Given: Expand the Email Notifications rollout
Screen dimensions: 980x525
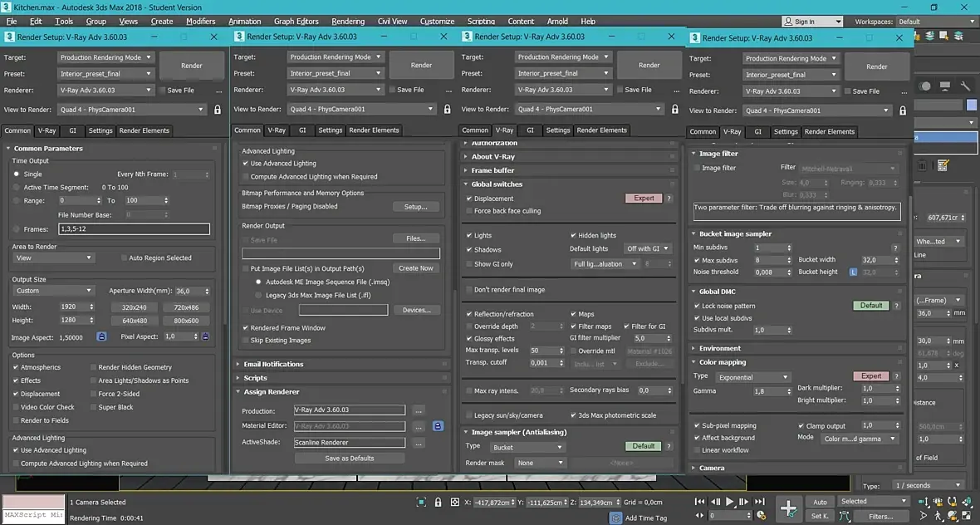Looking at the screenshot, I should pos(273,364).
